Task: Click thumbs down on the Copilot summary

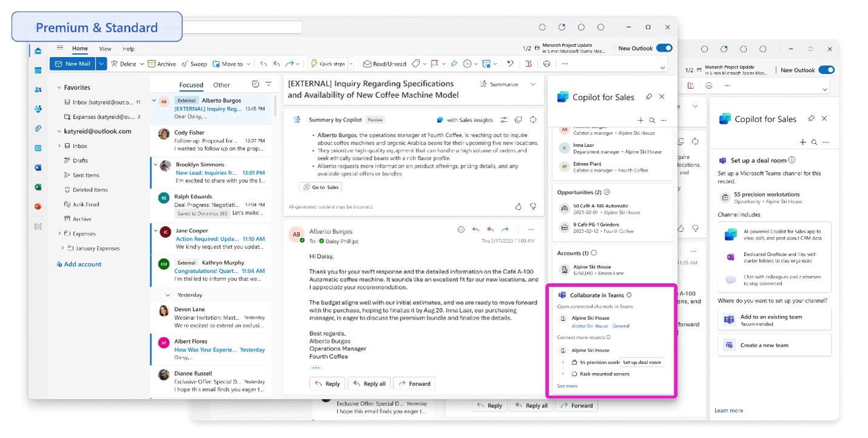Action: (x=533, y=207)
